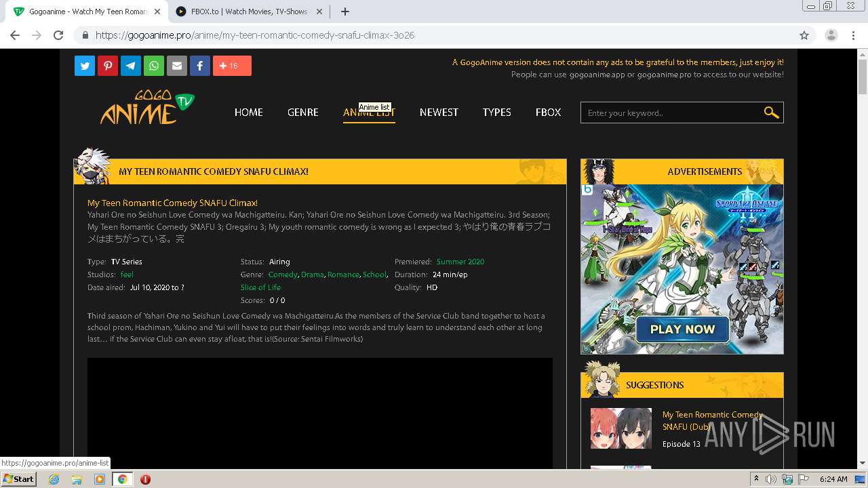Open a new browser tab

pyautogui.click(x=344, y=12)
